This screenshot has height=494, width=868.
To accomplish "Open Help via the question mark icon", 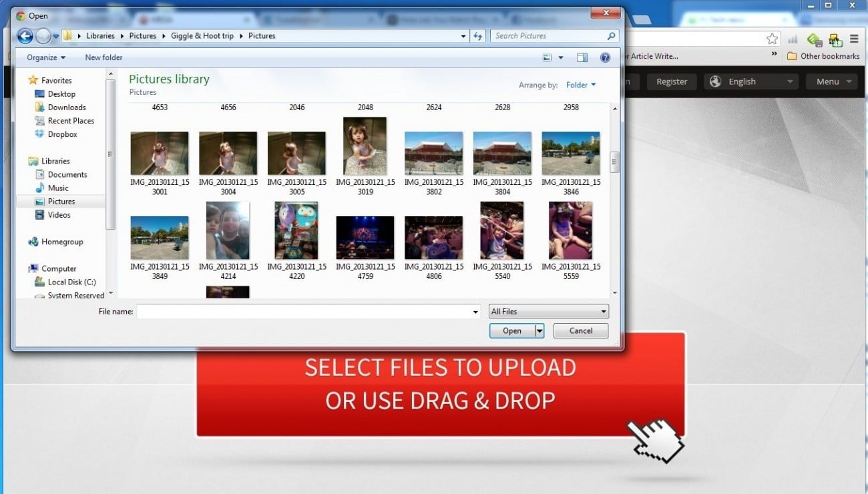I will pos(605,57).
